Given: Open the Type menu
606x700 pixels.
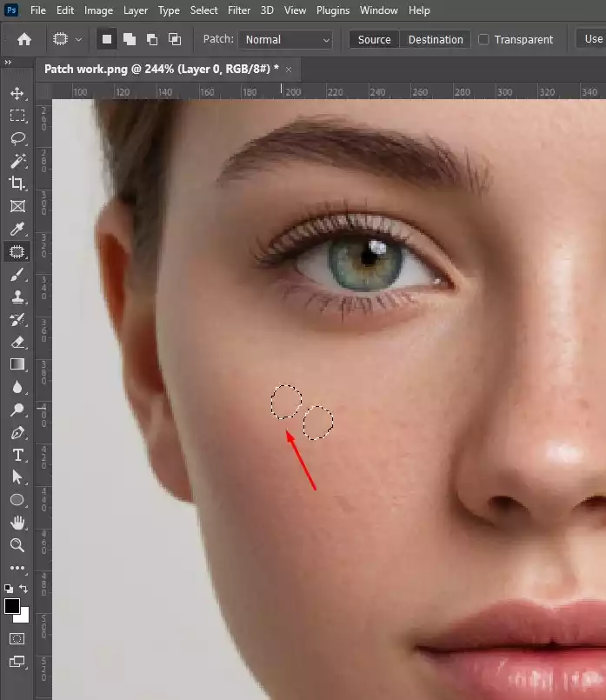Looking at the screenshot, I should point(169,10).
